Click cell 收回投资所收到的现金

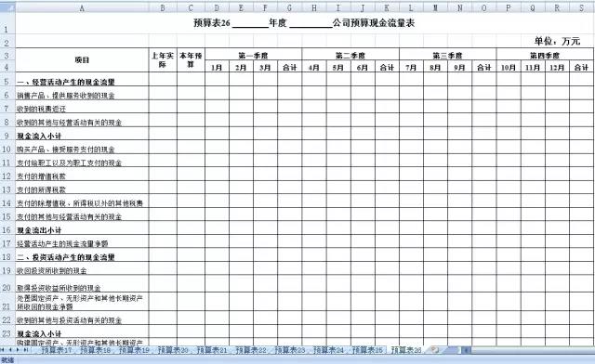coord(82,268)
